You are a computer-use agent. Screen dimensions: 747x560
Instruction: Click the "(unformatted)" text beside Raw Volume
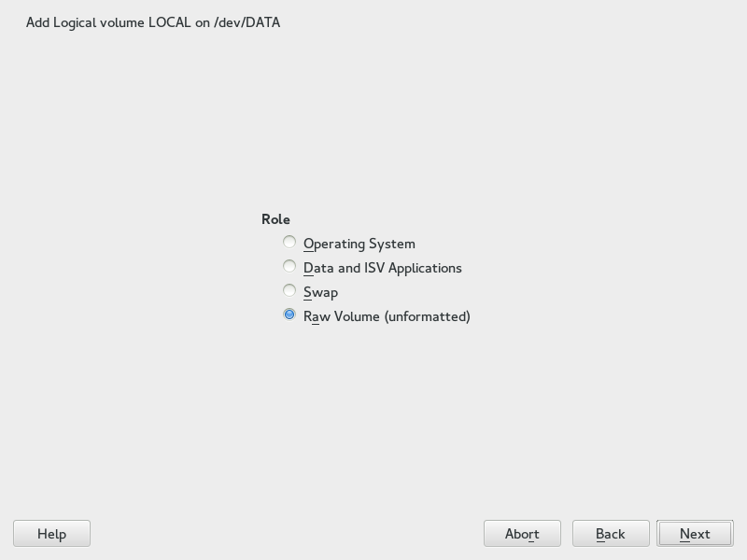[427, 316]
